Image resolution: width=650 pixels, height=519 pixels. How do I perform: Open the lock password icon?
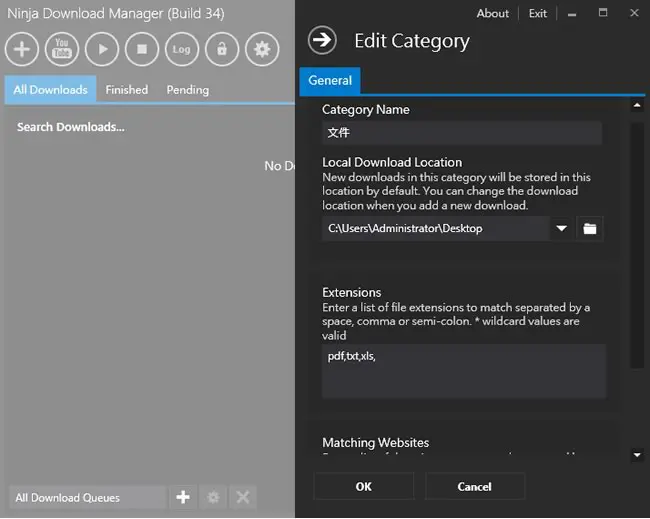click(x=222, y=49)
